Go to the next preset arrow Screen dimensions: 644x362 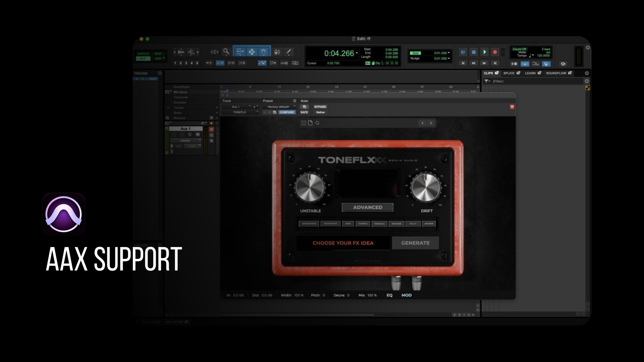431,123
